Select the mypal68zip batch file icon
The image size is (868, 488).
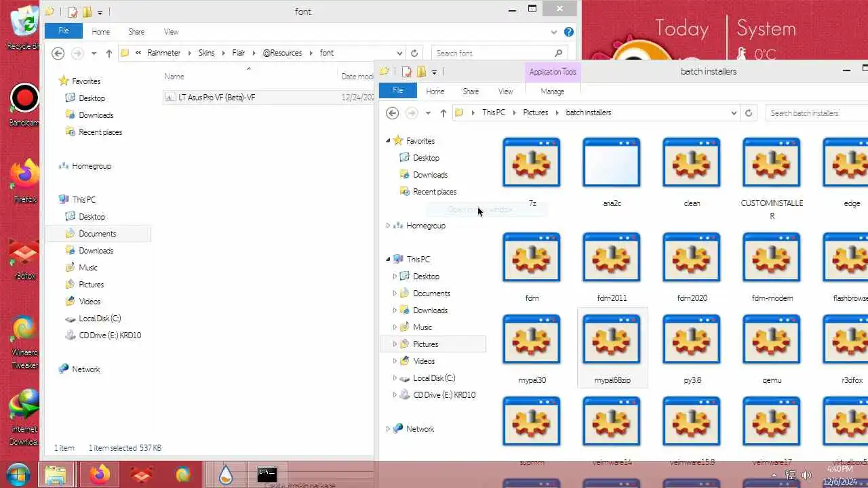pyautogui.click(x=612, y=340)
